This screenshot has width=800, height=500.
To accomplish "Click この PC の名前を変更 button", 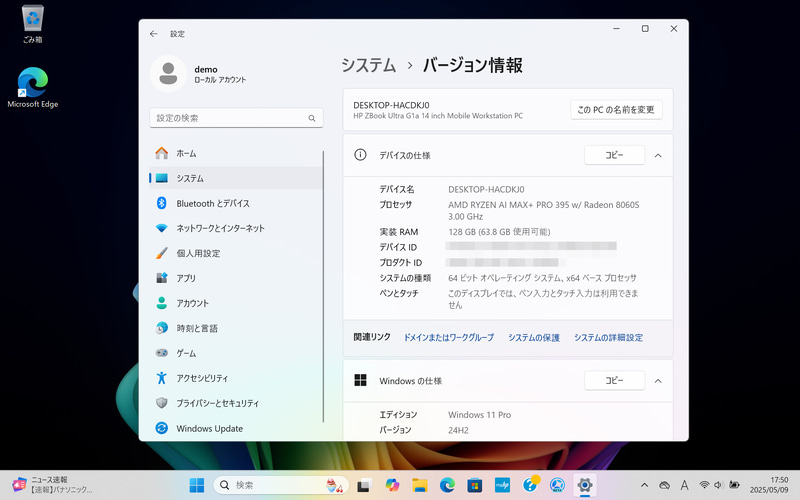I will coord(616,110).
